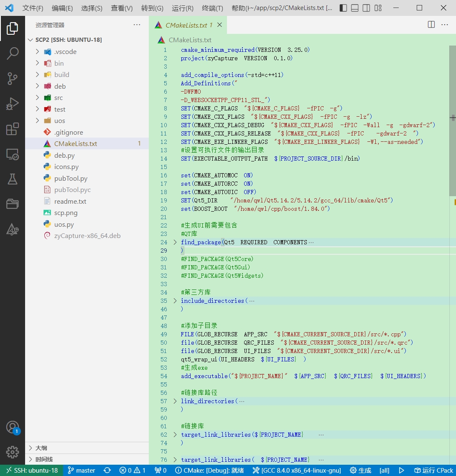This screenshot has width=456, height=476.
Task: Click the Manage gear icon
Action: coord(13,452)
